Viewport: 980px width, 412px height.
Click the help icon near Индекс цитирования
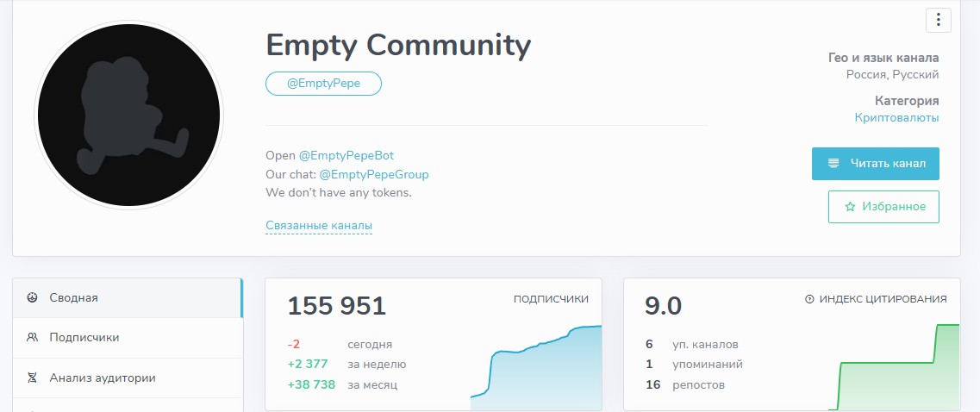pos(809,299)
